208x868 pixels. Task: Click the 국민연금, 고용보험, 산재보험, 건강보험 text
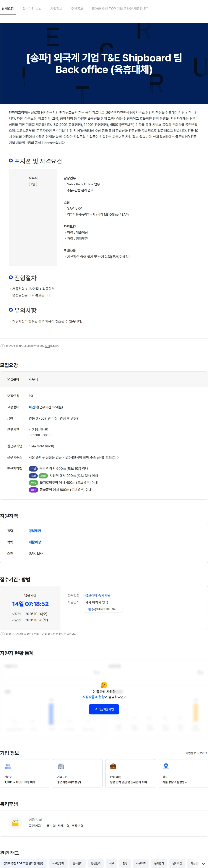(56, 826)
